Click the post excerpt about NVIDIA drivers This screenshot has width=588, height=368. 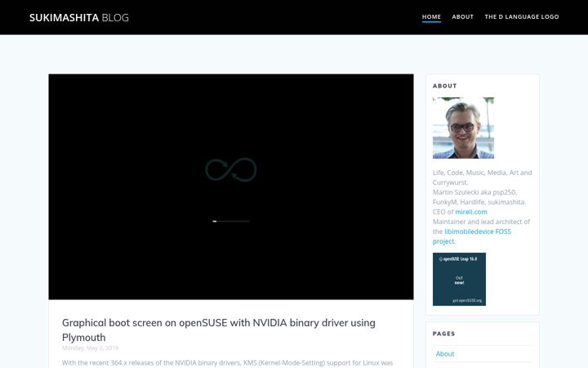227,363
